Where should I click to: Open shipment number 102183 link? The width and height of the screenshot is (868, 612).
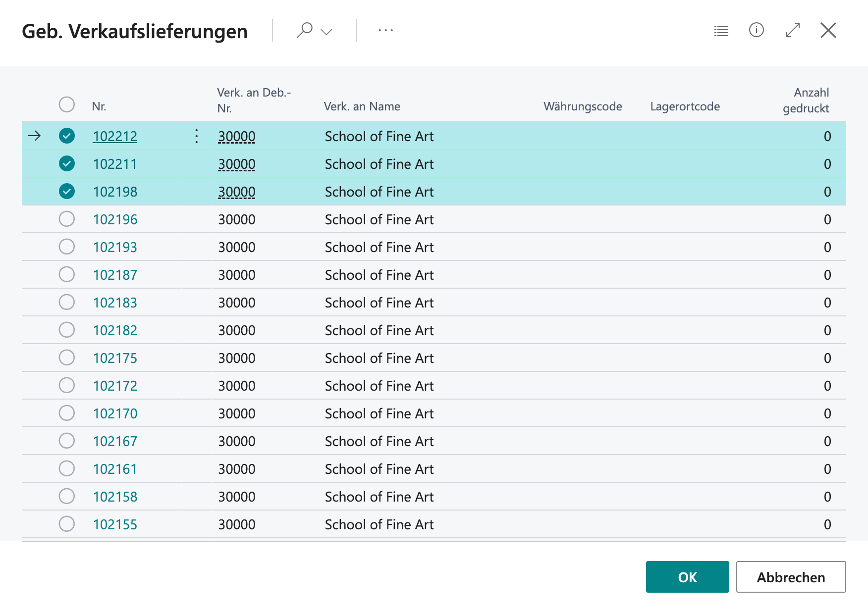tap(115, 303)
